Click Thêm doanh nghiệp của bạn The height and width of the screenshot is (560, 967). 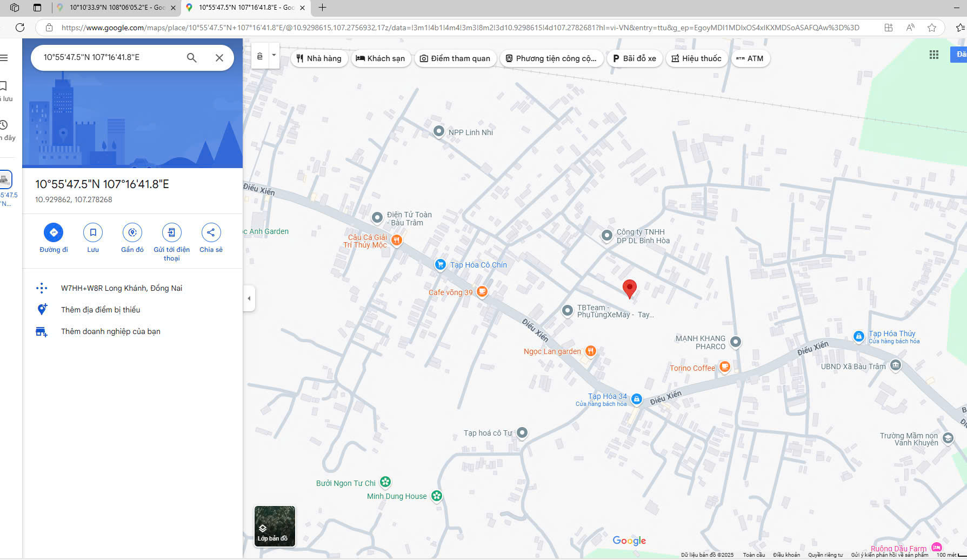coord(111,331)
